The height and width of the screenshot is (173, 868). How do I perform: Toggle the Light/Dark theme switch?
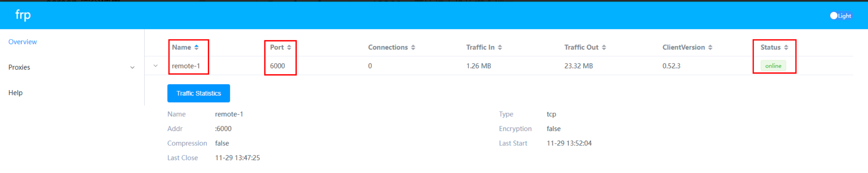834,16
